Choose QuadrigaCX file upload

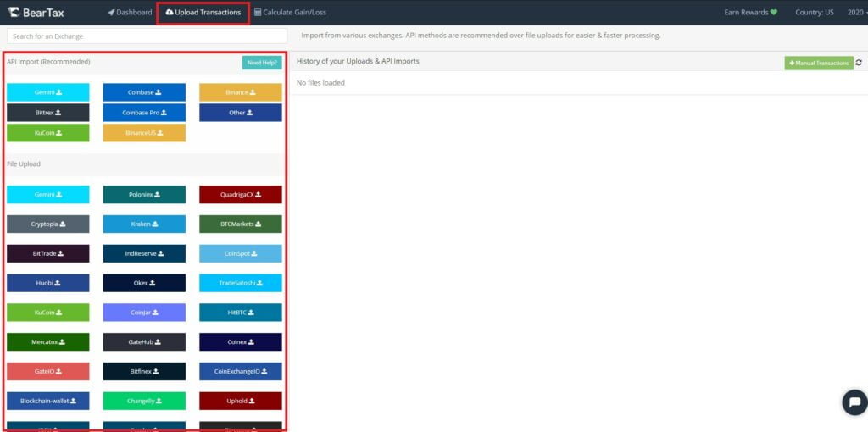tap(241, 195)
